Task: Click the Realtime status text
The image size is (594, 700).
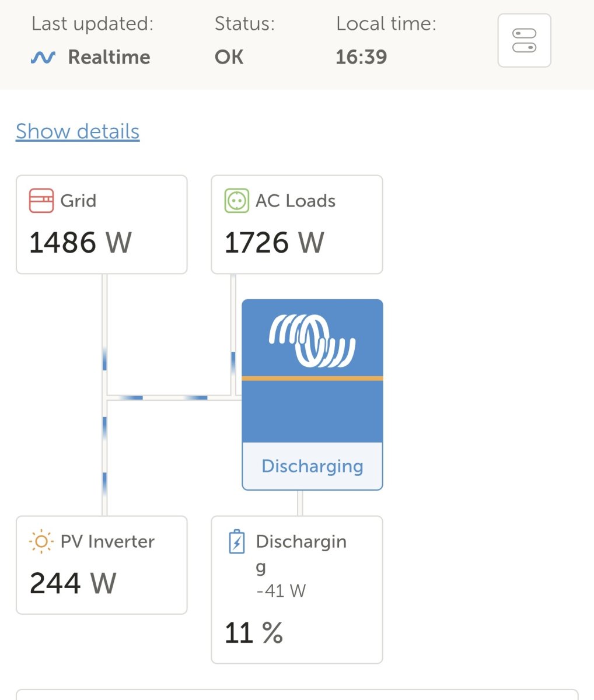Action: 109,57
